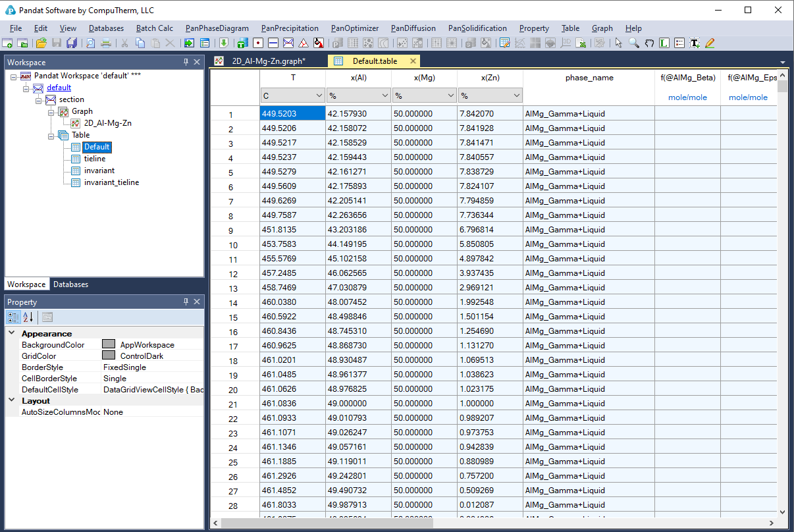Click the add text annotation icon
The image size is (794, 532).
click(x=694, y=43)
